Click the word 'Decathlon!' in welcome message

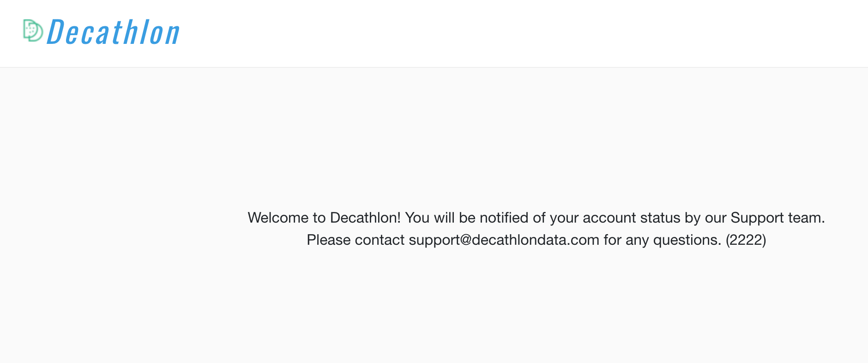click(x=365, y=218)
